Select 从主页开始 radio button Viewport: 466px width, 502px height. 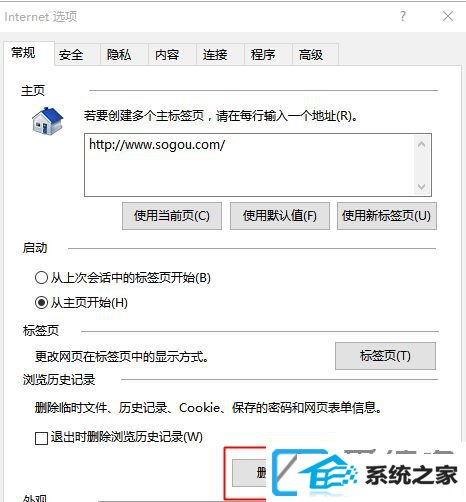pos(41,303)
